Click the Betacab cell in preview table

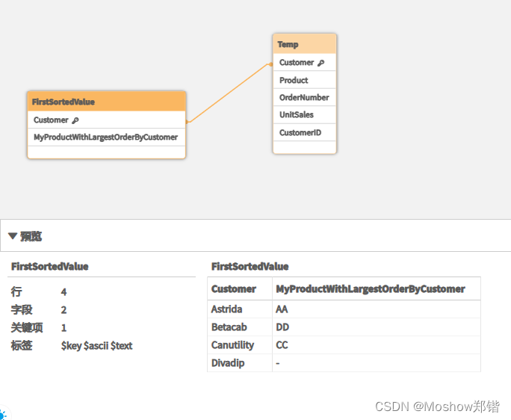(x=240, y=327)
